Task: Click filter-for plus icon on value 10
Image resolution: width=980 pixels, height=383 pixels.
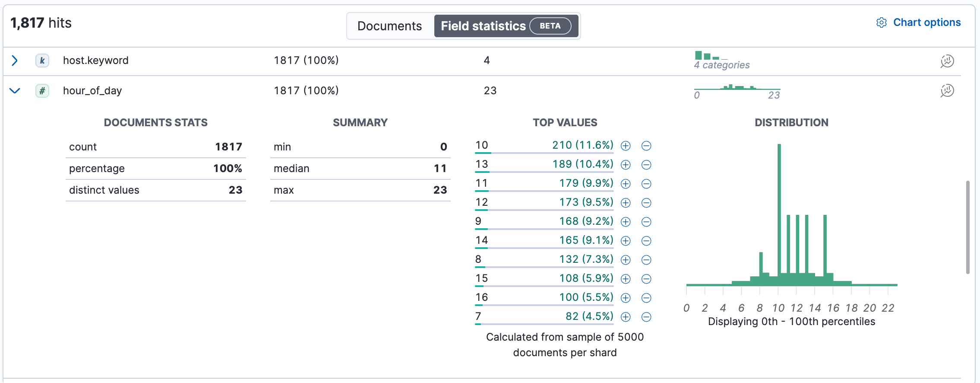Action: click(x=626, y=146)
